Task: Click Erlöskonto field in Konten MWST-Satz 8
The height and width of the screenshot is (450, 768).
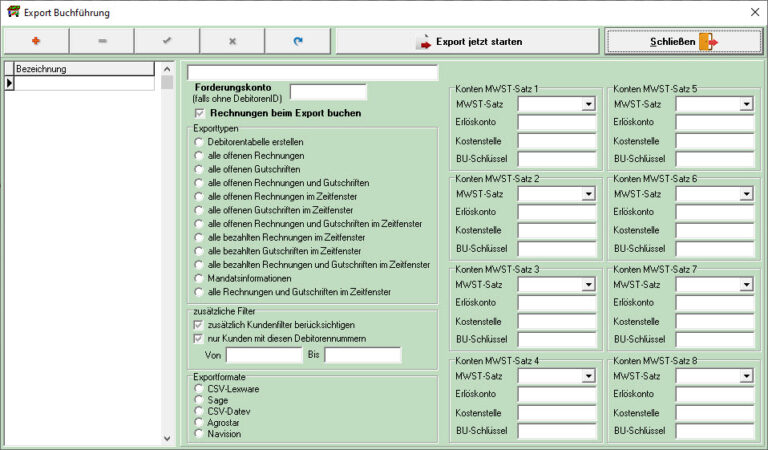Action: coord(715,394)
